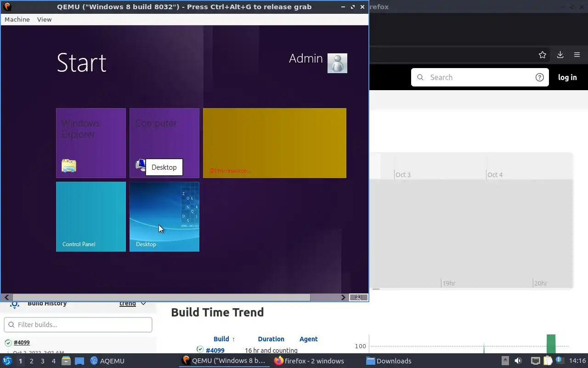Click the tall green bar in trend chart
This screenshot has width=588, height=368.
pos(551,344)
